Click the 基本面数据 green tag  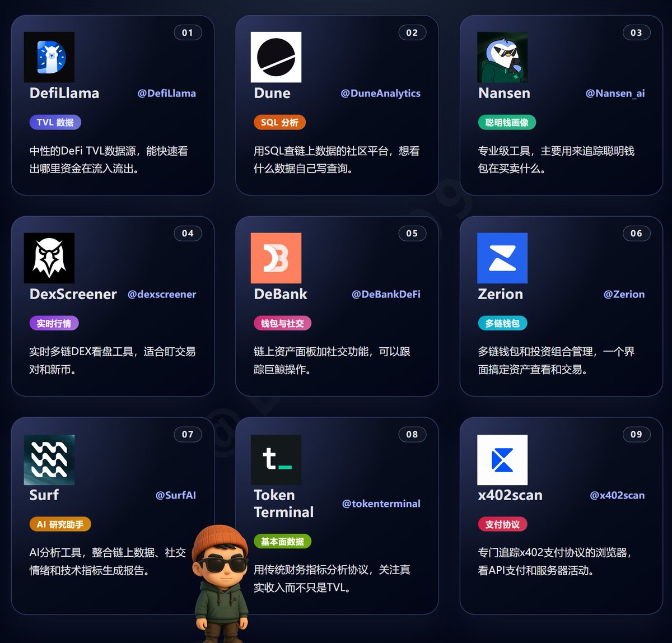283,541
